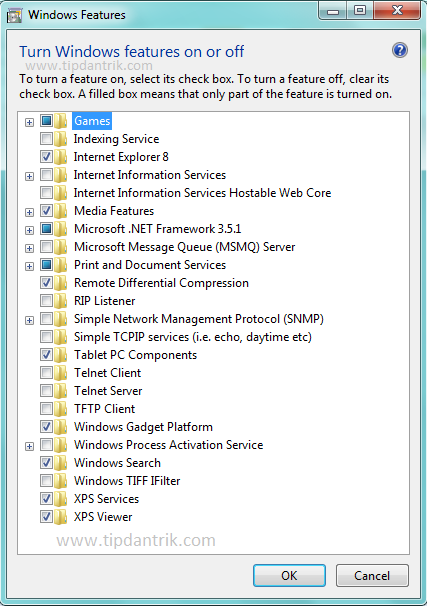Uncheck Remote Differential Compression

click(46, 283)
